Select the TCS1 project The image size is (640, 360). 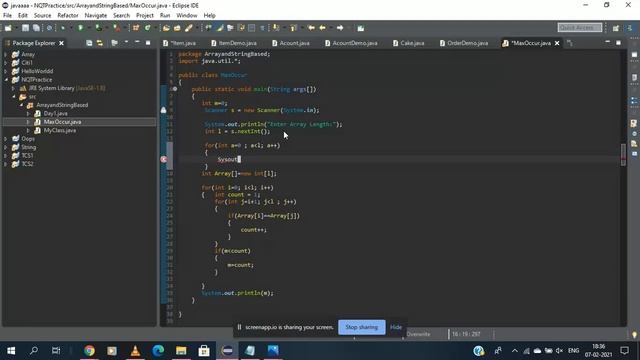[x=27, y=156]
